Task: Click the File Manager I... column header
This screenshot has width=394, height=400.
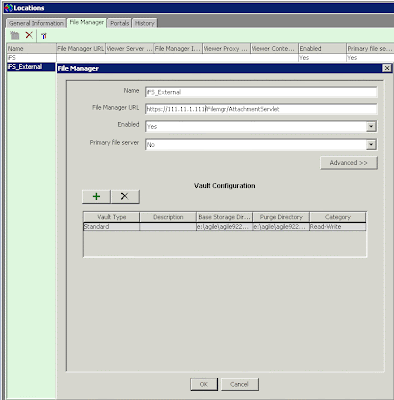Action: (178, 48)
